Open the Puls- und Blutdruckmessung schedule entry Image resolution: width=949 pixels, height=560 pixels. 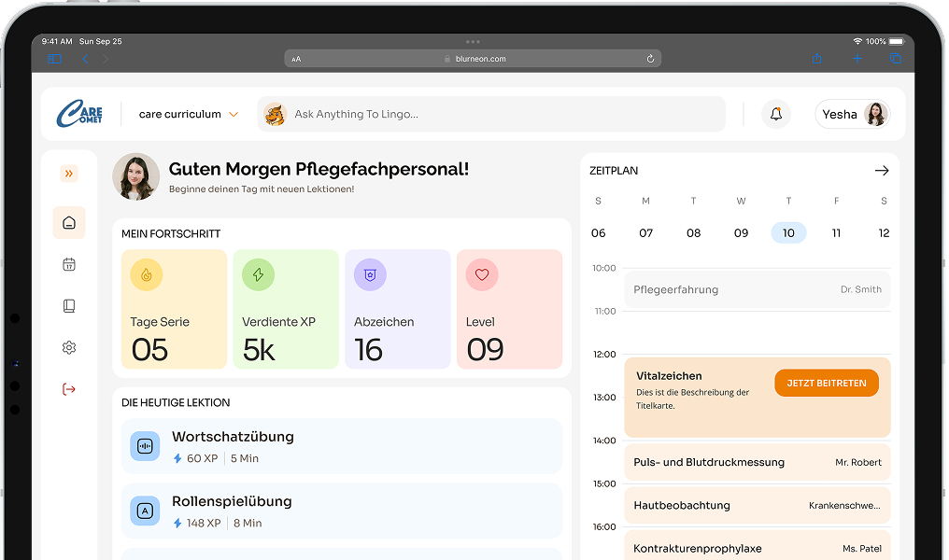[757, 462]
